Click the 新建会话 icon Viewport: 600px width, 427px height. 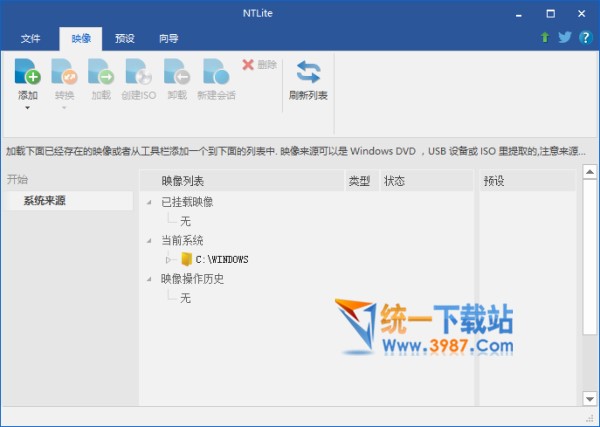[x=215, y=73]
